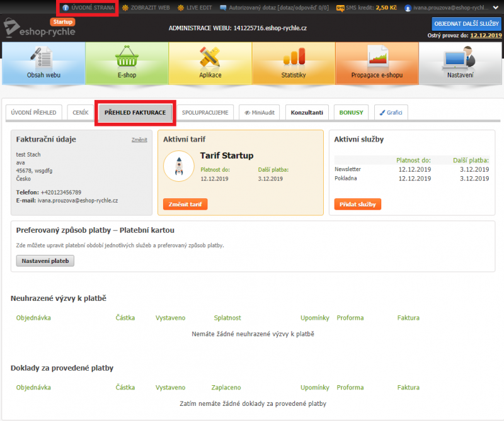The height and width of the screenshot is (421, 504).
Task: Click Telefon +420123456789 text
Action: [x=49, y=193]
